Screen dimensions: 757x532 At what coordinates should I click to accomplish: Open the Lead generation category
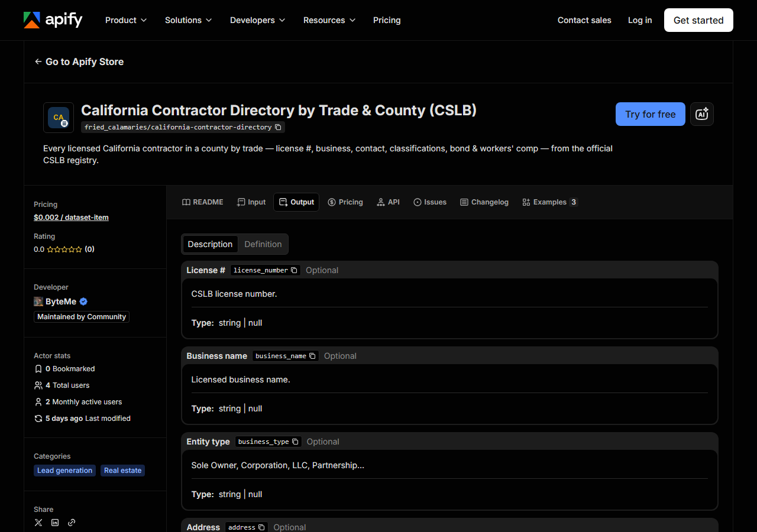64,471
